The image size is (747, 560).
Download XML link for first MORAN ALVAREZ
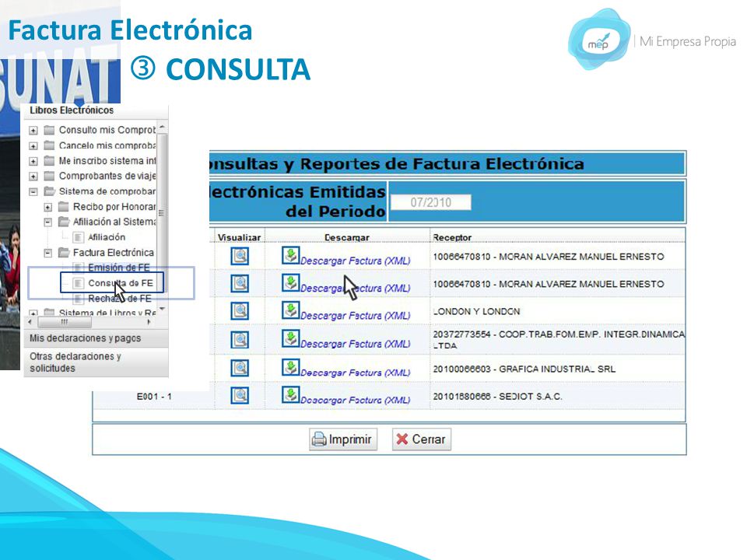tap(356, 261)
